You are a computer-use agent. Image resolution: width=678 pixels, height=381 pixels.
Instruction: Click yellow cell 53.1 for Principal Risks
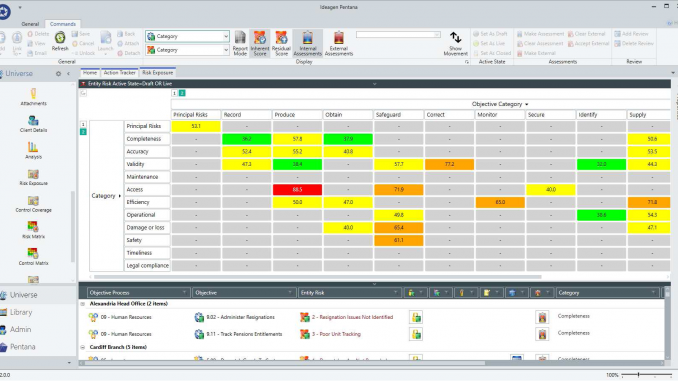(196, 126)
